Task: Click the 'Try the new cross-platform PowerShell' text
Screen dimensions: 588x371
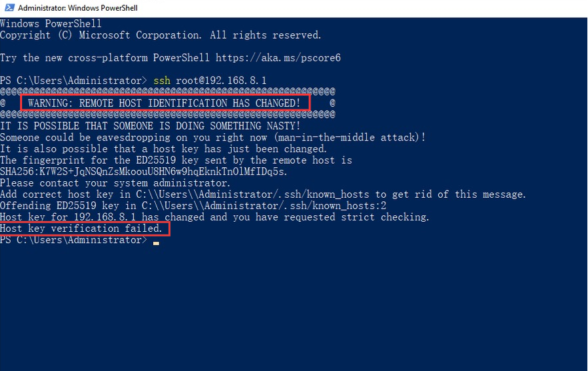Action: point(105,58)
